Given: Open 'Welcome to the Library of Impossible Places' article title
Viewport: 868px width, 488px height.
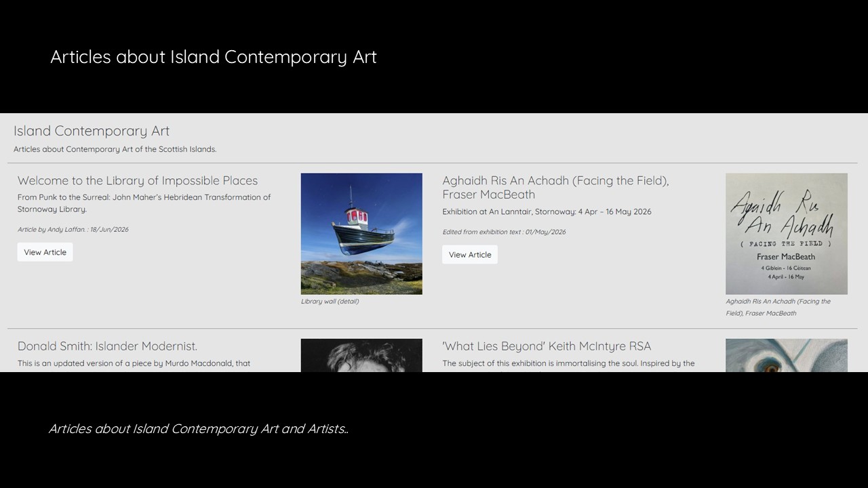Looking at the screenshot, I should pyautogui.click(x=138, y=180).
